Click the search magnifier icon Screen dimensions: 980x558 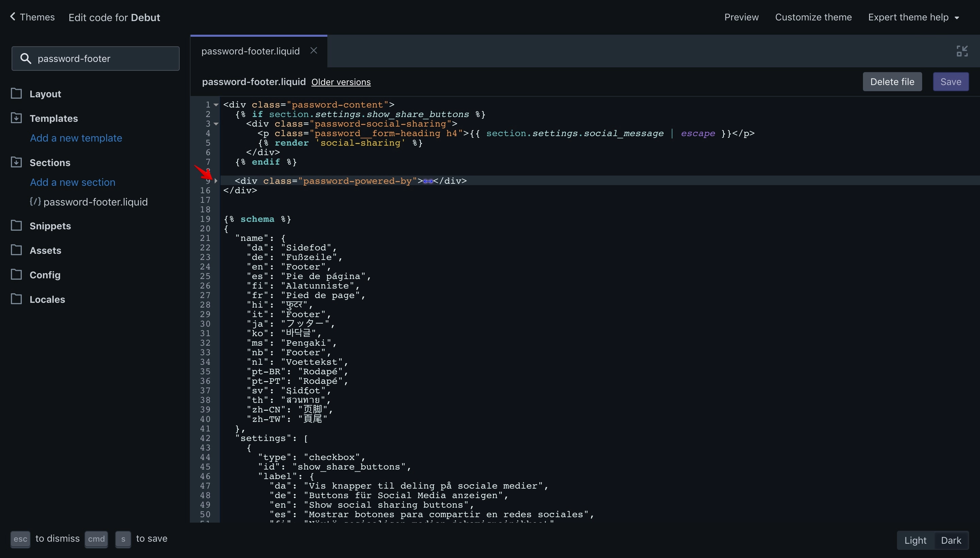pos(26,58)
